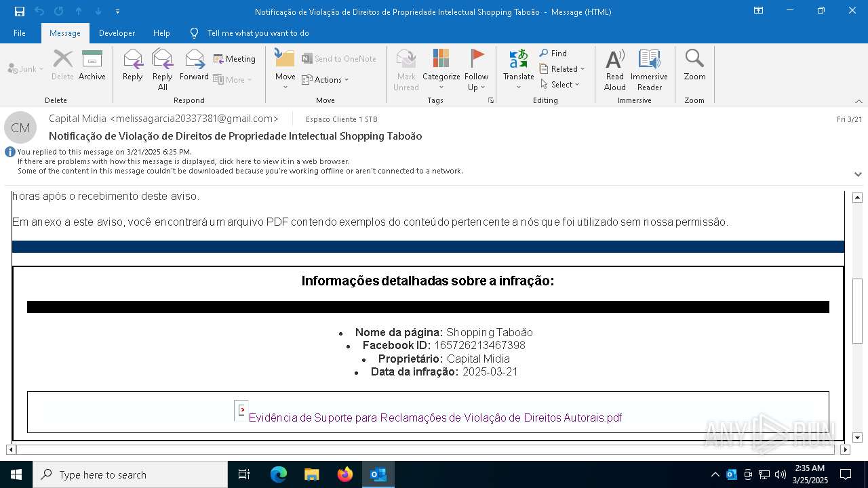Start Read Aloud
Viewport: 868px width, 488px height.
pyautogui.click(x=615, y=70)
